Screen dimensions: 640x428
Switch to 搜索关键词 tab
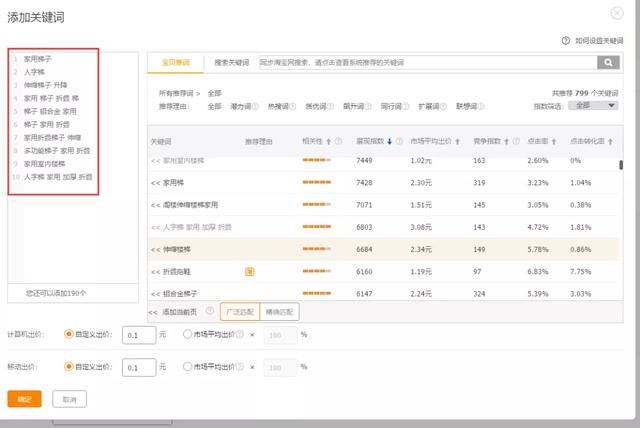[x=231, y=63]
